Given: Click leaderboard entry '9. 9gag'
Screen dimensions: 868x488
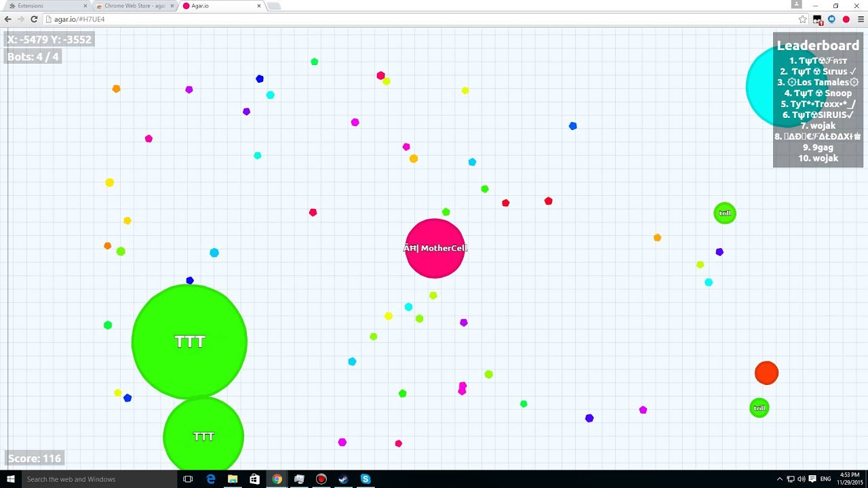Looking at the screenshot, I should (x=818, y=147).
